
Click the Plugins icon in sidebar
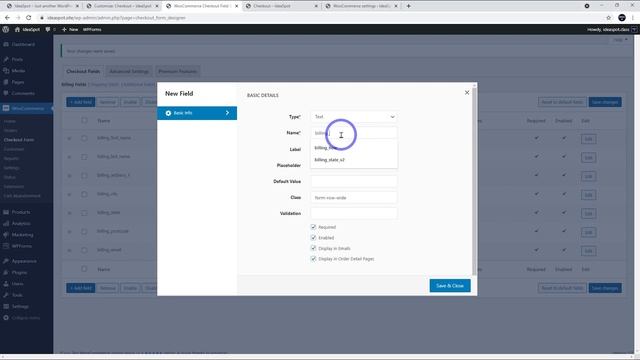(6, 272)
